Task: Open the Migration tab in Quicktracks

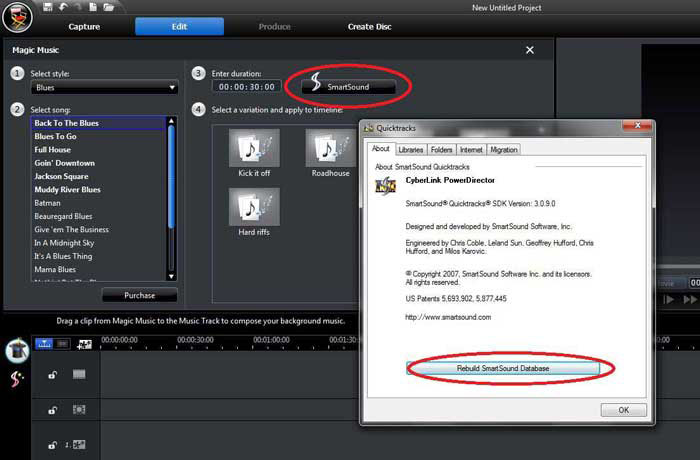Action: (x=504, y=150)
